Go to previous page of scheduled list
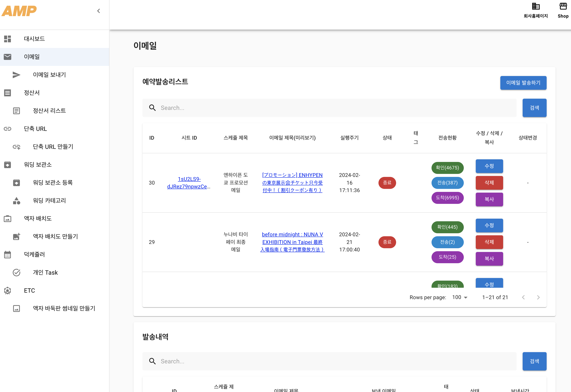The image size is (571, 392). (x=523, y=297)
